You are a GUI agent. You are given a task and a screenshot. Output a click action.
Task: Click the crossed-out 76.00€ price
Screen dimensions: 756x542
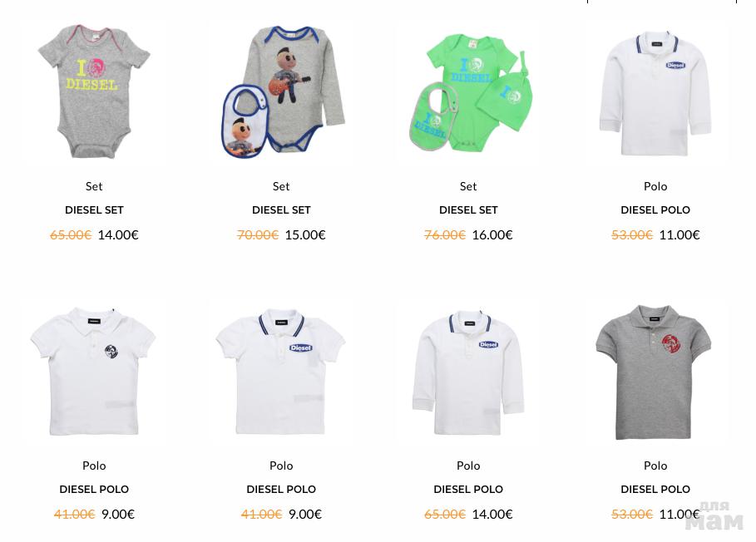pyautogui.click(x=445, y=234)
